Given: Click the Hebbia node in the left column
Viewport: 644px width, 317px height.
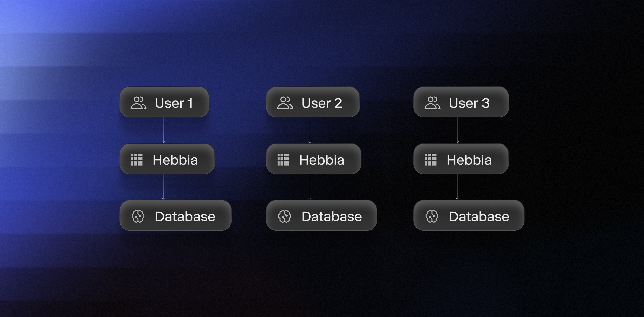Looking at the screenshot, I should click(x=167, y=159).
